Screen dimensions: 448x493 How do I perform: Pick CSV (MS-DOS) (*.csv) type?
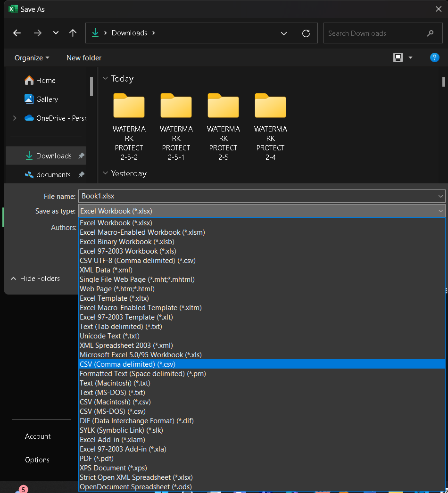pyautogui.click(x=262, y=411)
